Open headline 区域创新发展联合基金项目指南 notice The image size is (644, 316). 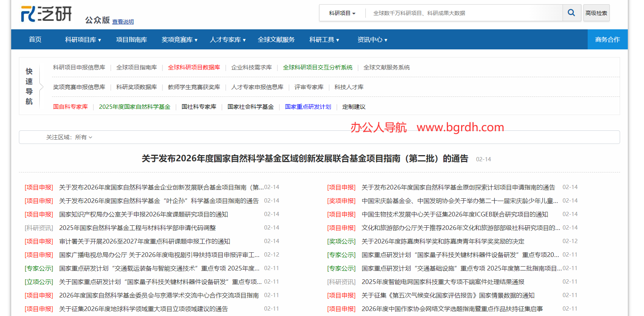click(305, 159)
